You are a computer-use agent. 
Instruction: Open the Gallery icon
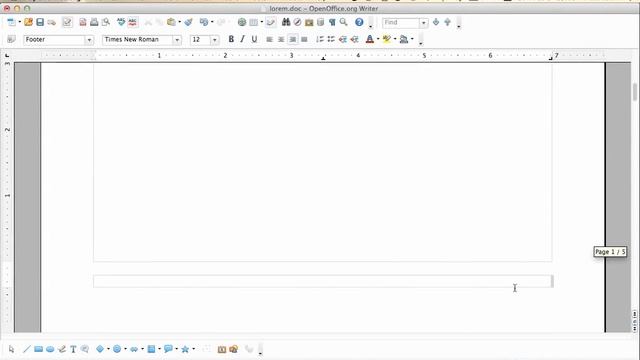[x=309, y=22]
